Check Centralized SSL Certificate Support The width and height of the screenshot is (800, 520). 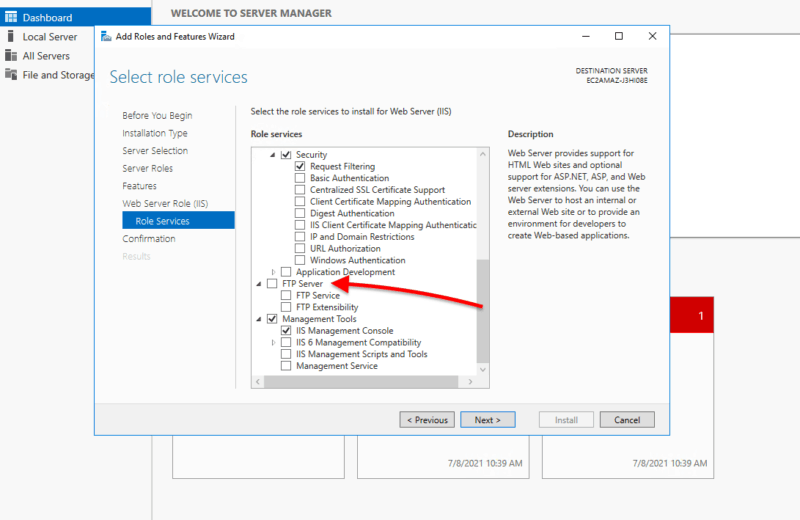(x=300, y=190)
